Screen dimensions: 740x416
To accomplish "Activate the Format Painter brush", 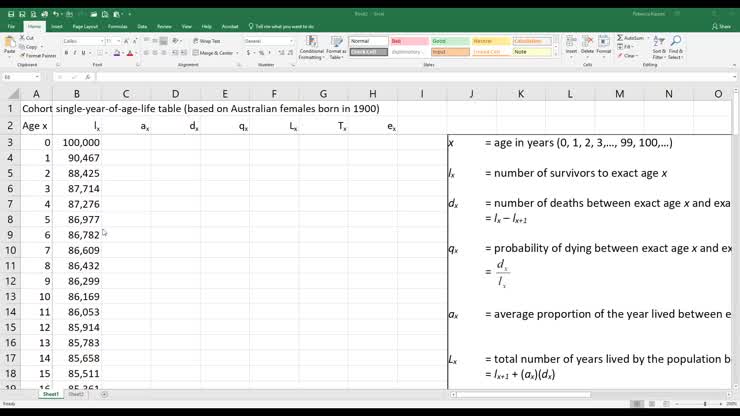I will click(x=37, y=56).
